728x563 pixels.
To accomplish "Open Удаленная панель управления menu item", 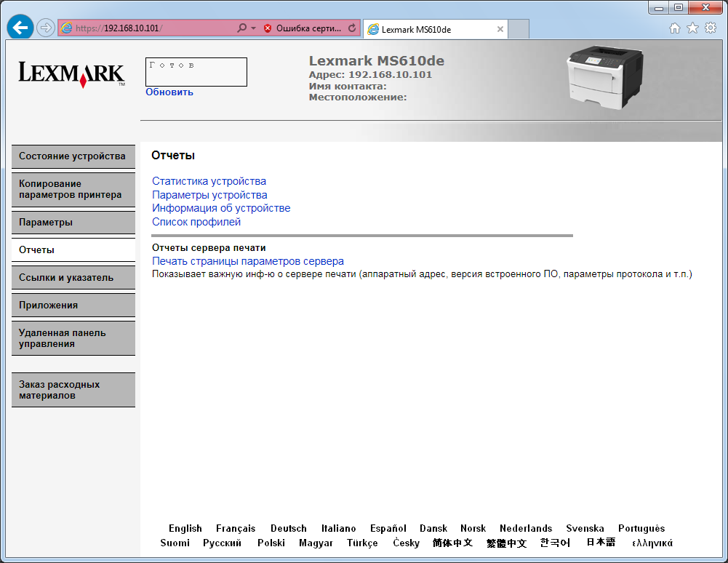I will [73, 339].
